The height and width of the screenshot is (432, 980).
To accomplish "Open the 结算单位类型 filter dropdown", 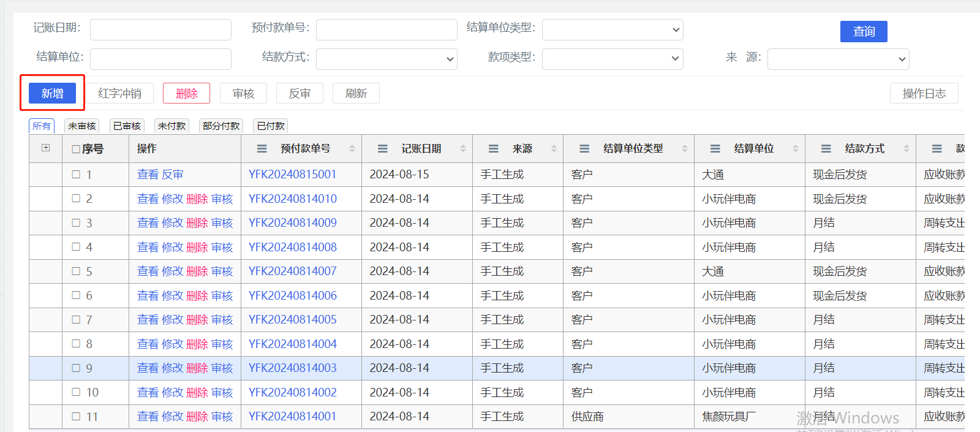I will 612,29.
